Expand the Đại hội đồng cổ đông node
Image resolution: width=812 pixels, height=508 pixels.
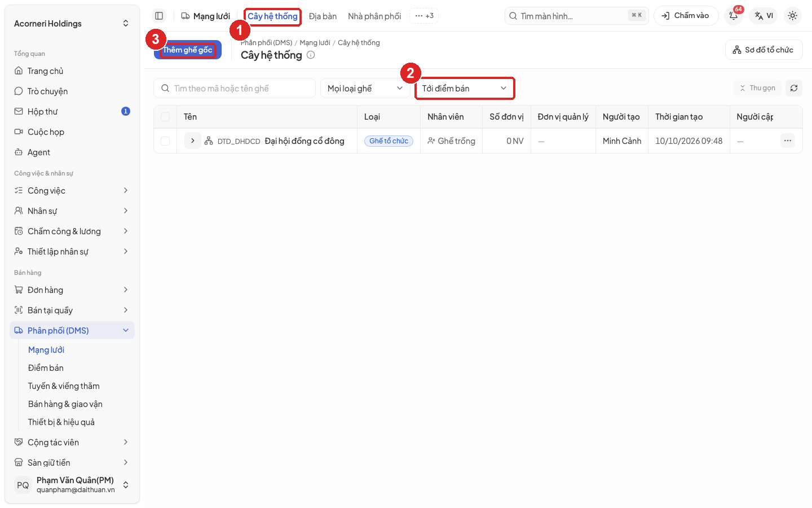pyautogui.click(x=193, y=141)
